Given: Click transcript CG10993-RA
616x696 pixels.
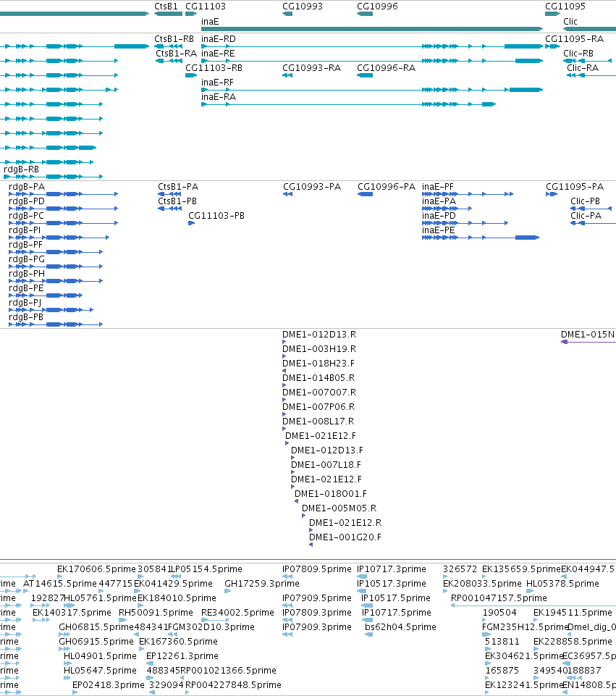Looking at the screenshot, I should (312, 68).
